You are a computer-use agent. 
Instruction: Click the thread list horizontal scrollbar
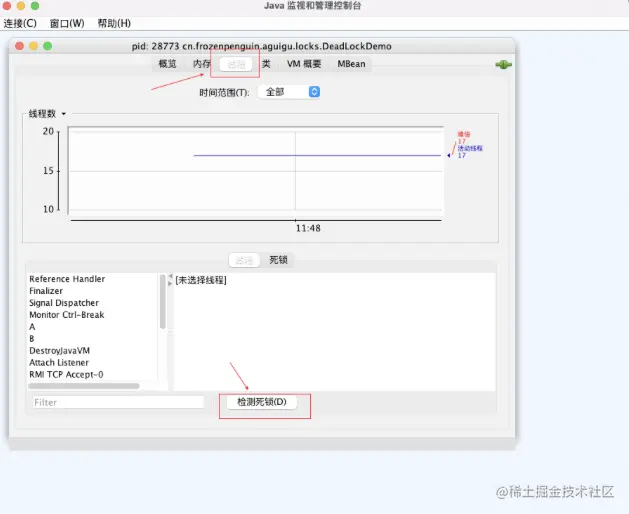click(84, 386)
